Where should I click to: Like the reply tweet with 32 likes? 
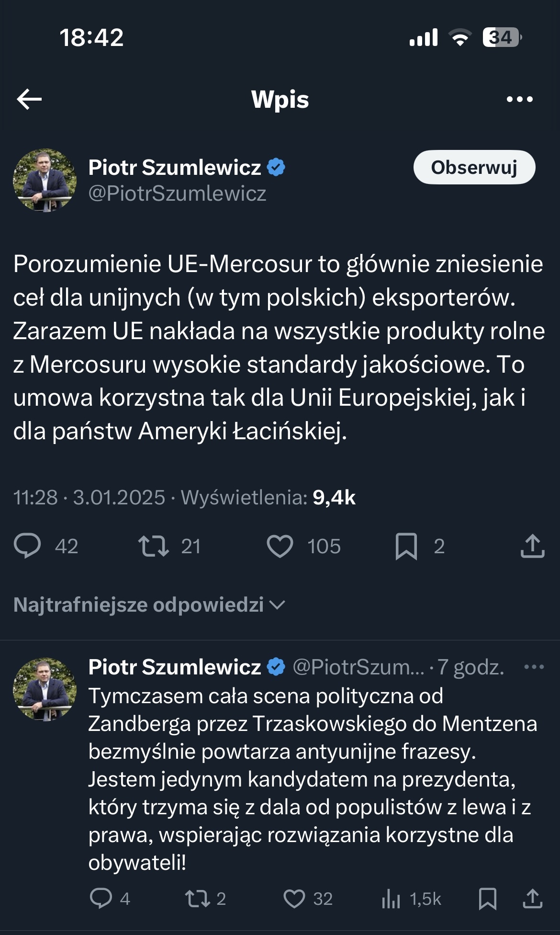294,899
